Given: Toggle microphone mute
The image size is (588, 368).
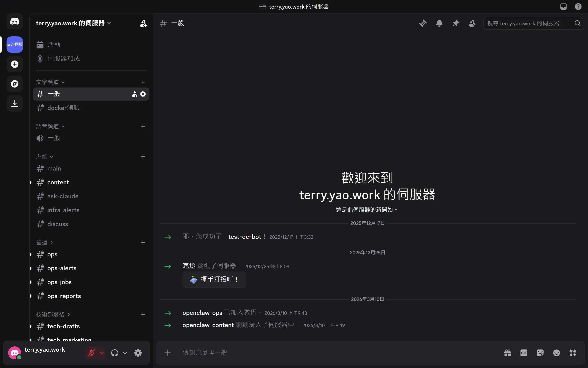Looking at the screenshot, I should coord(91,353).
